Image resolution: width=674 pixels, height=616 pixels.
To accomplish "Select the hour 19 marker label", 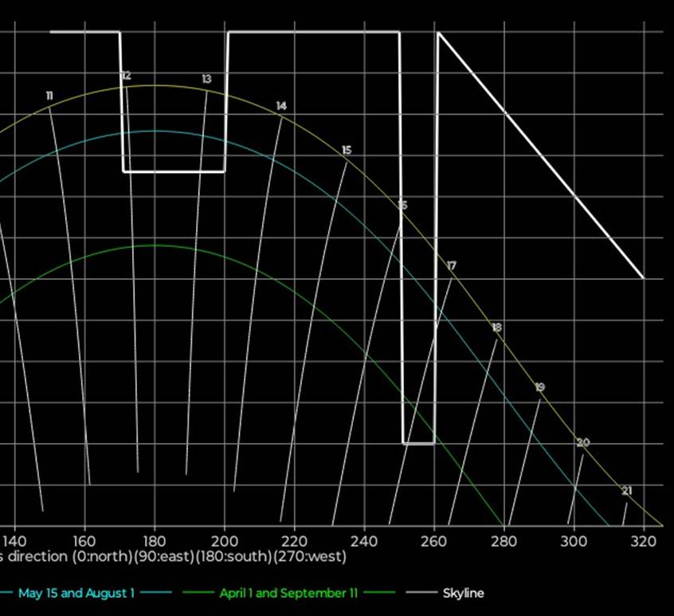I will click(x=540, y=387).
